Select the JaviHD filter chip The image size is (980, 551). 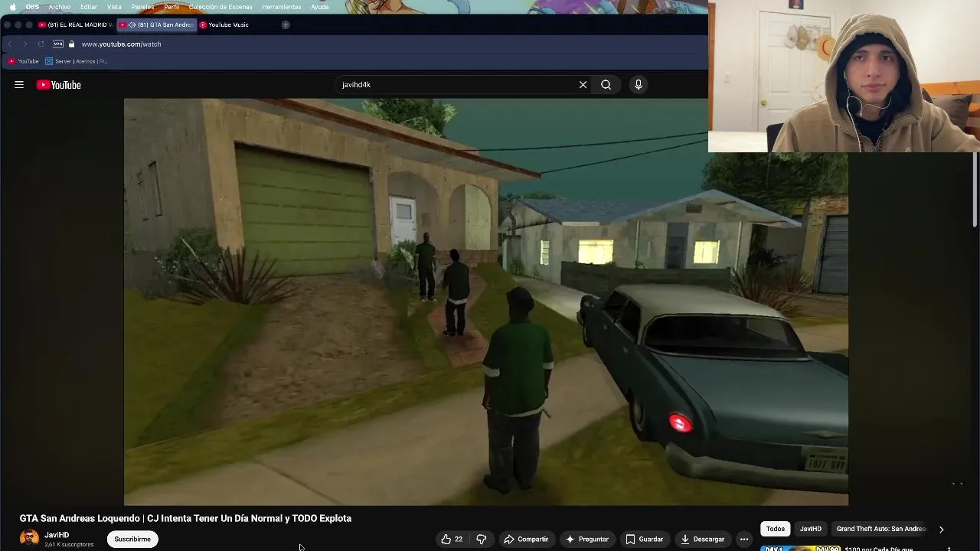coord(811,529)
